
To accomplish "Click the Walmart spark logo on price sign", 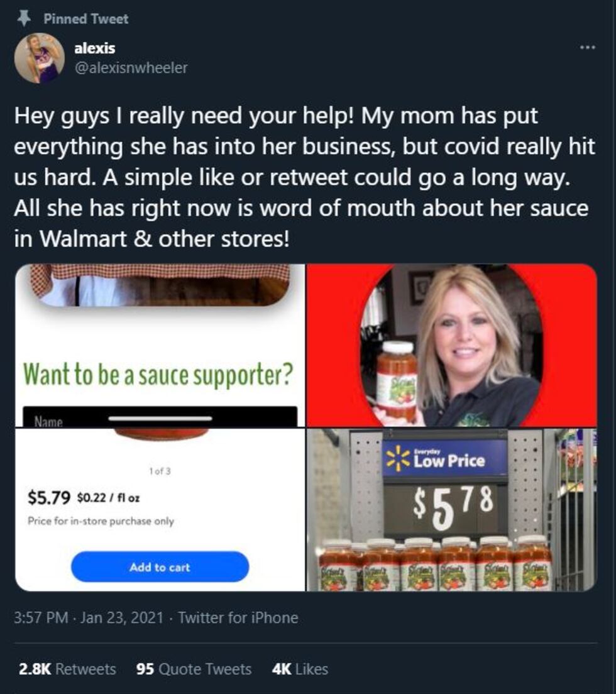I will pos(397,458).
